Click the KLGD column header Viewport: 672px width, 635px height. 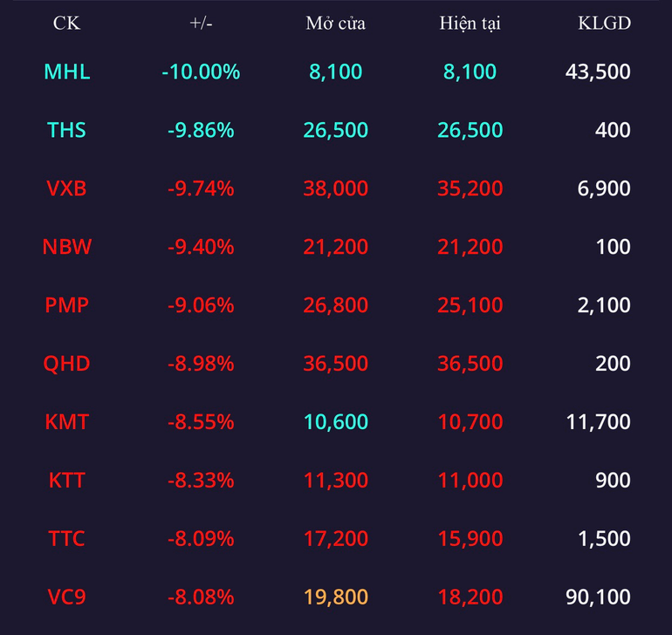(x=604, y=24)
